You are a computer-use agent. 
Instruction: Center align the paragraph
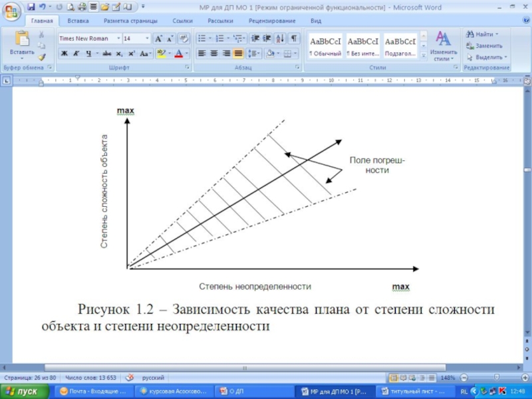214,54
